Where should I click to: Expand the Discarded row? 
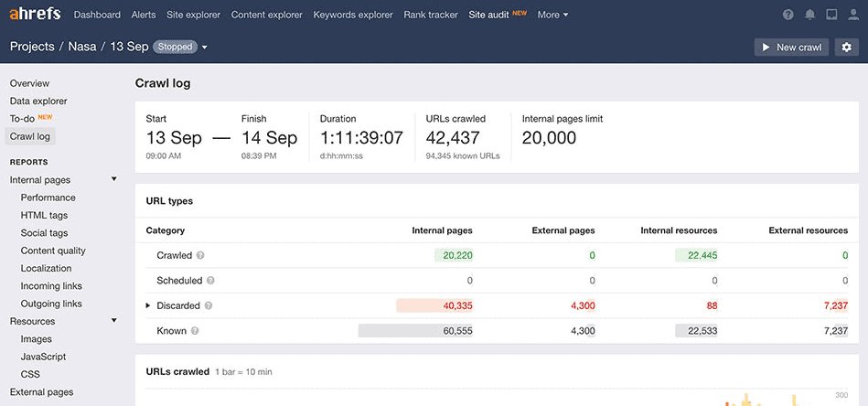tap(148, 306)
